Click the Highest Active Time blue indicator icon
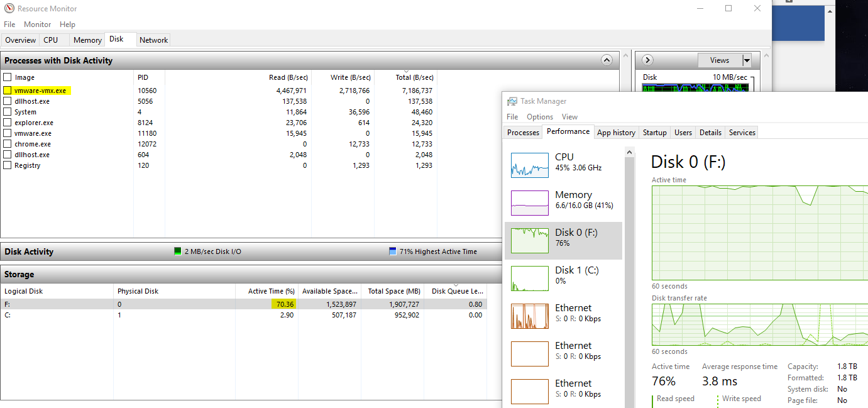 pyautogui.click(x=393, y=251)
